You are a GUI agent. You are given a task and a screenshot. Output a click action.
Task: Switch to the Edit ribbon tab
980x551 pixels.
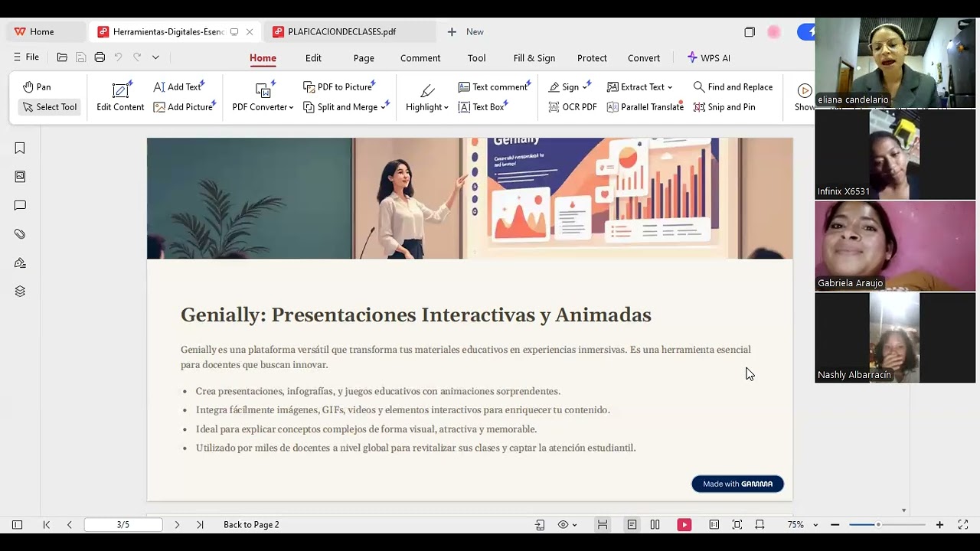pyautogui.click(x=313, y=58)
